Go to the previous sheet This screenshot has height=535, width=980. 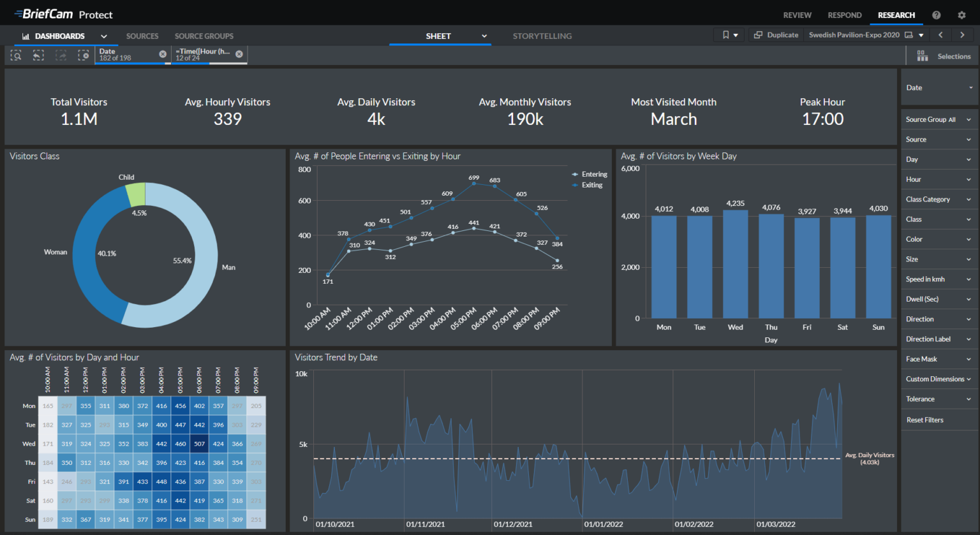click(x=940, y=35)
